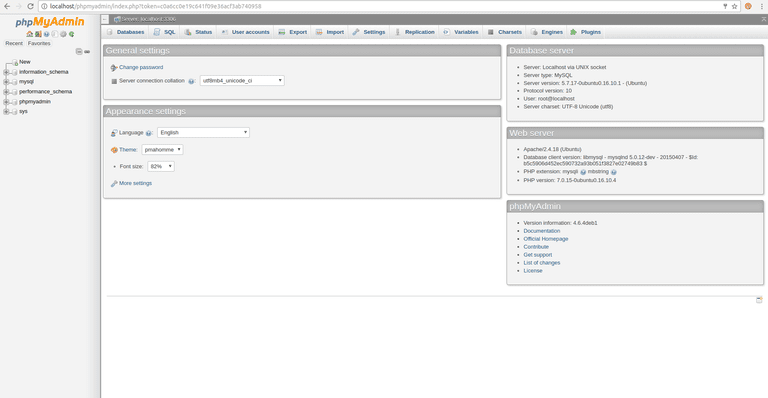This screenshot has height=398, width=768.
Task: Click the Home icon under the phpMyAdmin logo
Action: 29,34
